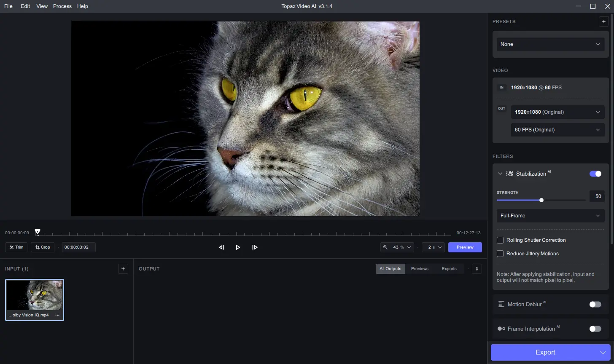Open the Presets dropdown showing None
This screenshot has height=364, width=614.
[550, 44]
